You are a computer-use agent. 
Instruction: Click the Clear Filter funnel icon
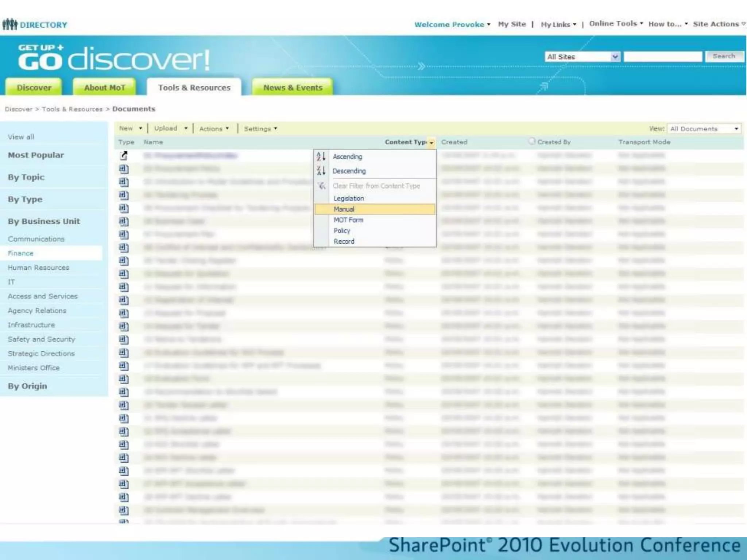[x=321, y=186]
